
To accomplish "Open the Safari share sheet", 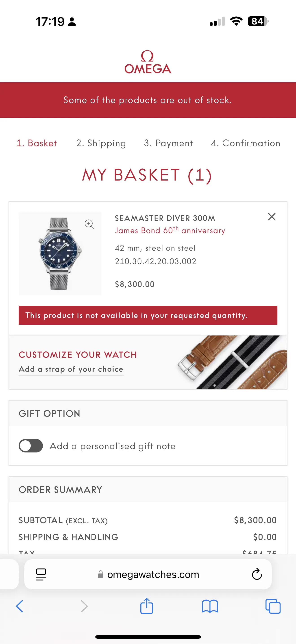I will [x=146, y=606].
